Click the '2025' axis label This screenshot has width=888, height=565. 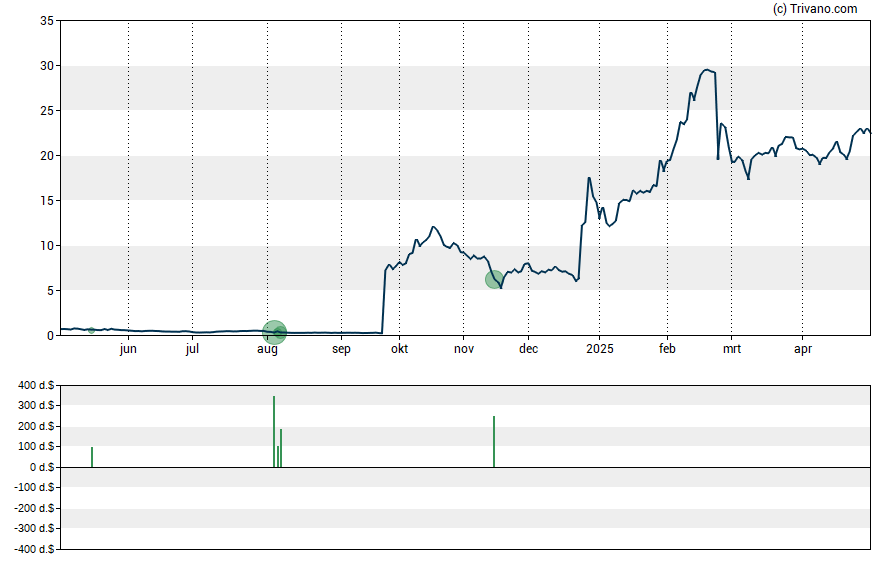[600, 349]
